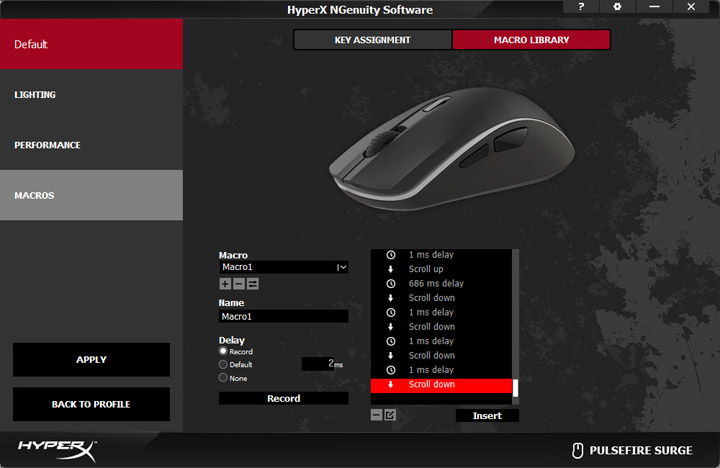Image resolution: width=720 pixels, height=468 pixels.
Task: Click the Apply button
Action: coord(91,360)
